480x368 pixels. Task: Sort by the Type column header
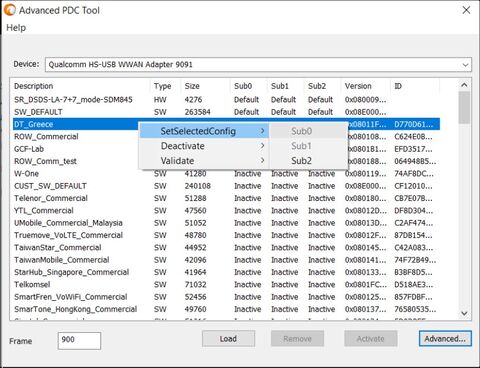(165, 86)
